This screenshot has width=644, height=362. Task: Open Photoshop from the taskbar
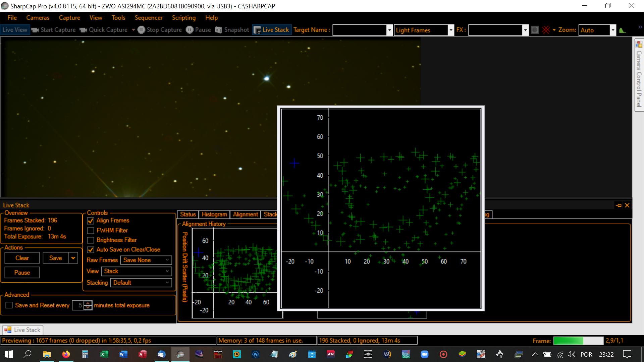(x=256, y=354)
